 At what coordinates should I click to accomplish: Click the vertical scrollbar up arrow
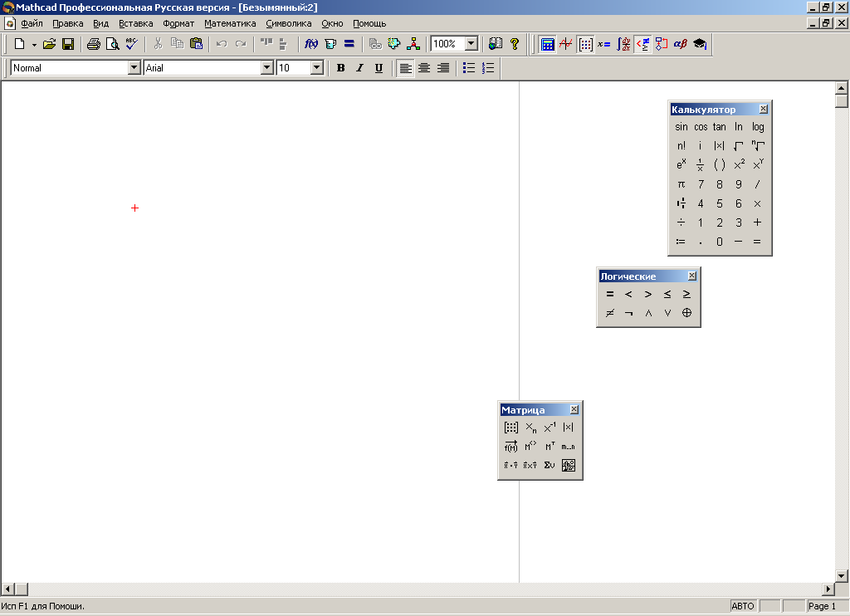point(842,88)
